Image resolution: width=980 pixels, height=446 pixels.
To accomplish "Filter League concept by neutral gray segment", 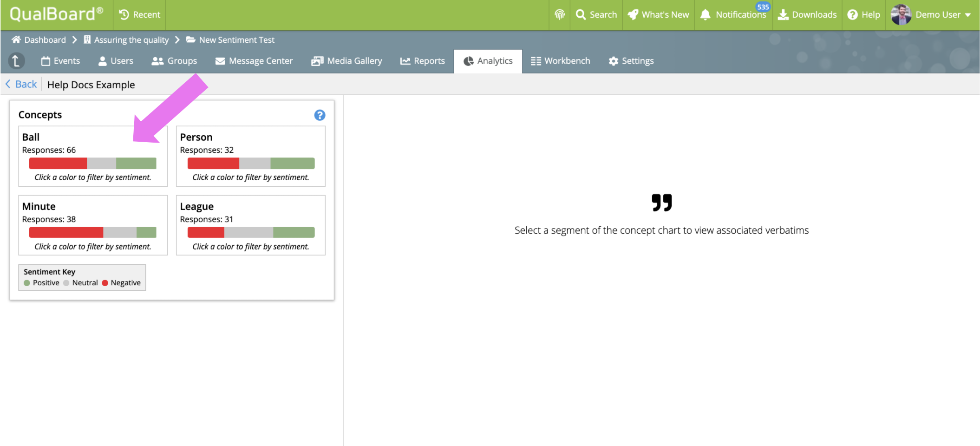I will tap(249, 232).
